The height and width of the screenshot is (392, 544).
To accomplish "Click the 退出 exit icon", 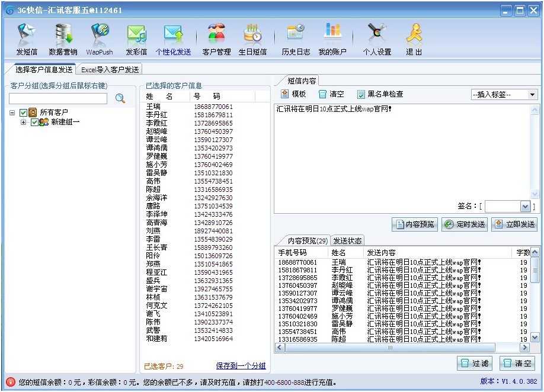I will (414, 40).
